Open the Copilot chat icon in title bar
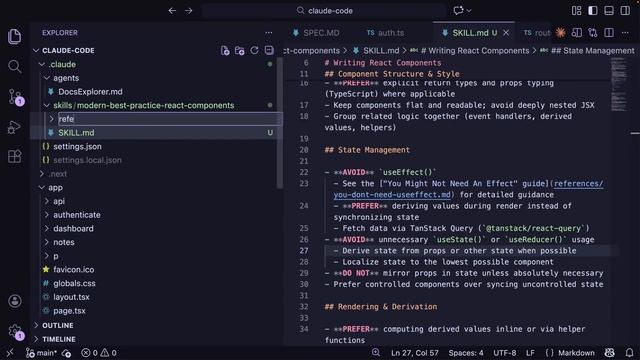Viewport: 640px width, 360px height. pyautogui.click(x=458, y=11)
